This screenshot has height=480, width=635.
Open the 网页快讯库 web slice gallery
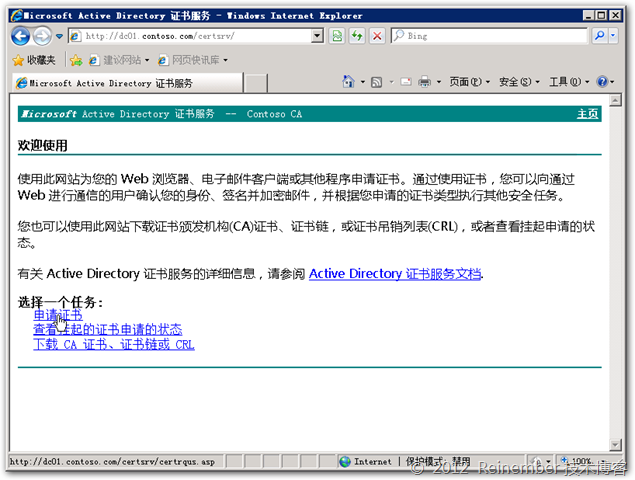pyautogui.click(x=193, y=60)
